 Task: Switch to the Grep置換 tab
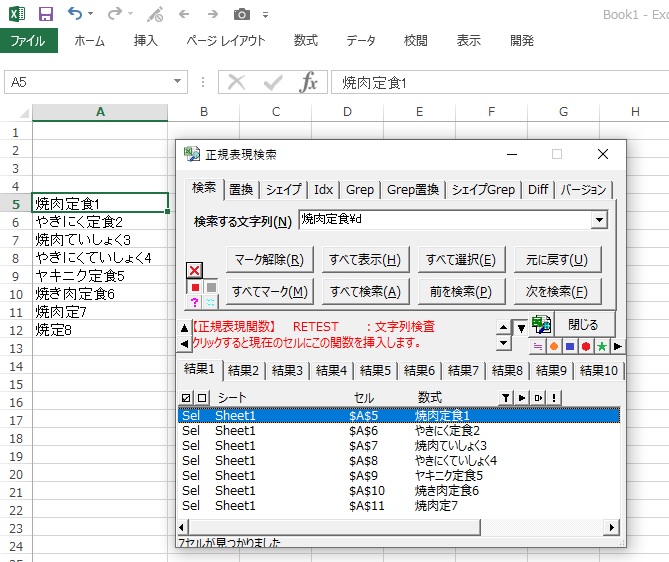413,189
